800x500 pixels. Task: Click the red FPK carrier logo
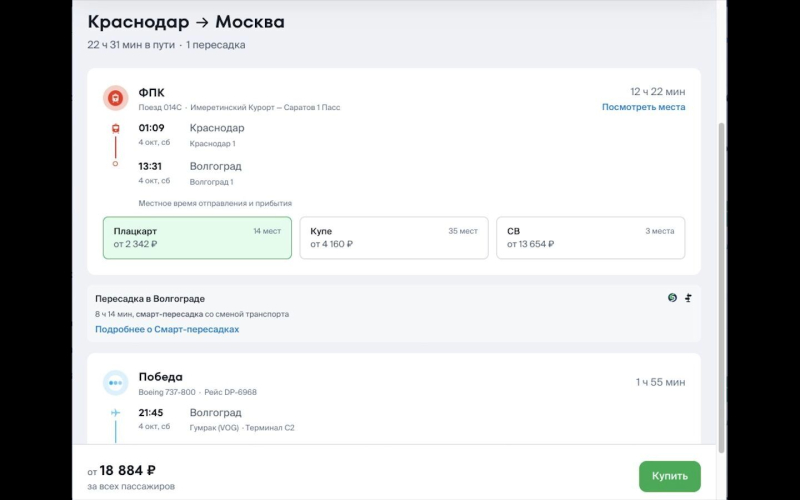pyautogui.click(x=116, y=98)
